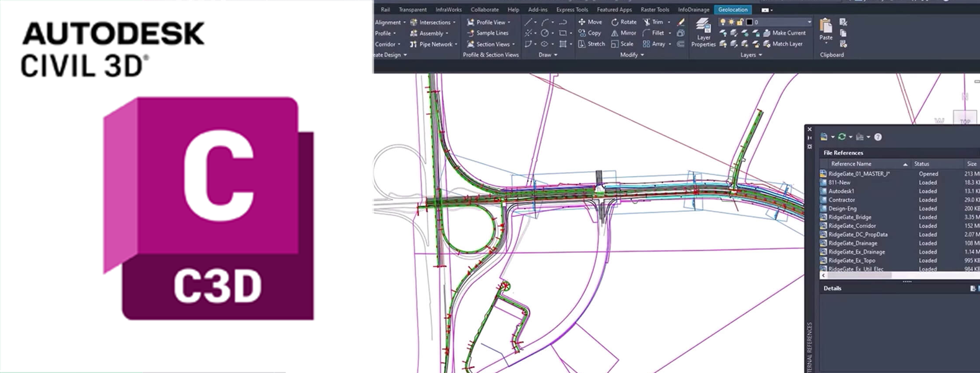
Task: Click Make Current layer button
Action: (x=784, y=33)
